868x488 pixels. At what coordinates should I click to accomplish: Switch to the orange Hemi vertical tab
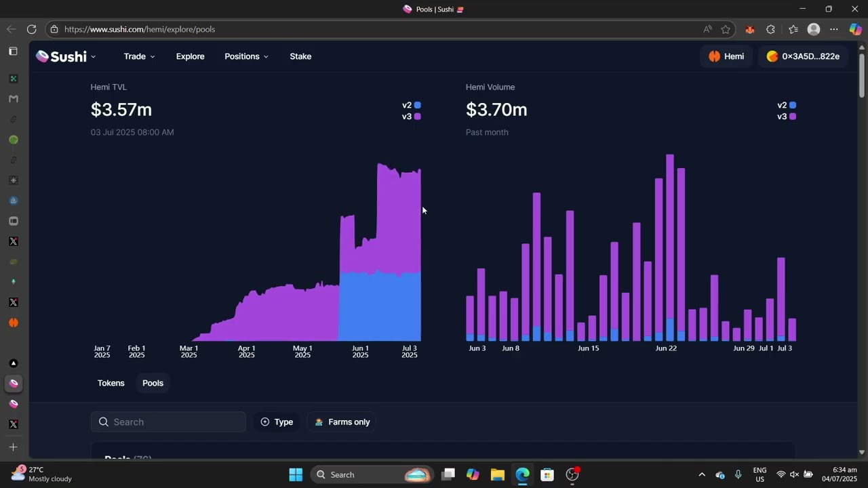[14, 323]
